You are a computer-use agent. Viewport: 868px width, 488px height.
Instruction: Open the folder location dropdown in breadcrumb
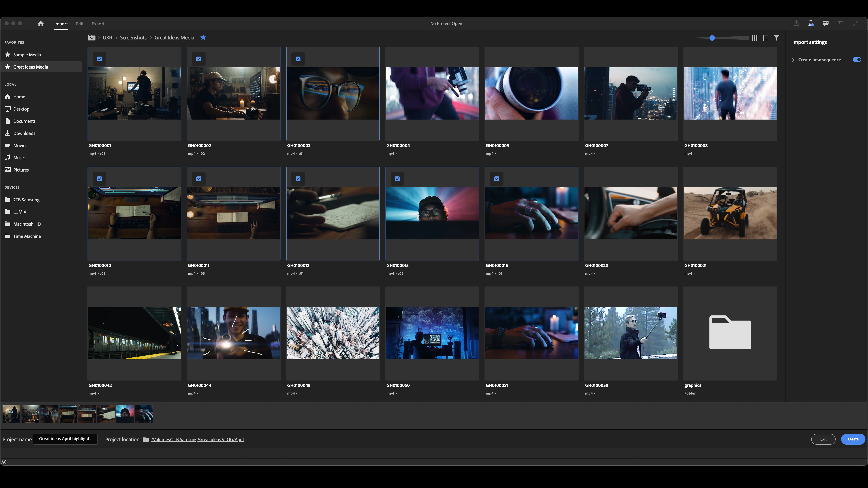point(92,37)
